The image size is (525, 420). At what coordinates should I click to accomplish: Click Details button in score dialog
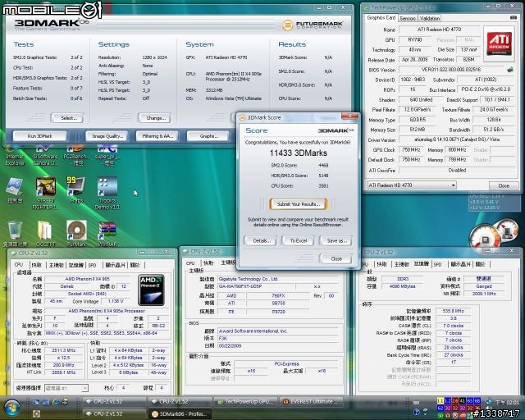point(260,240)
